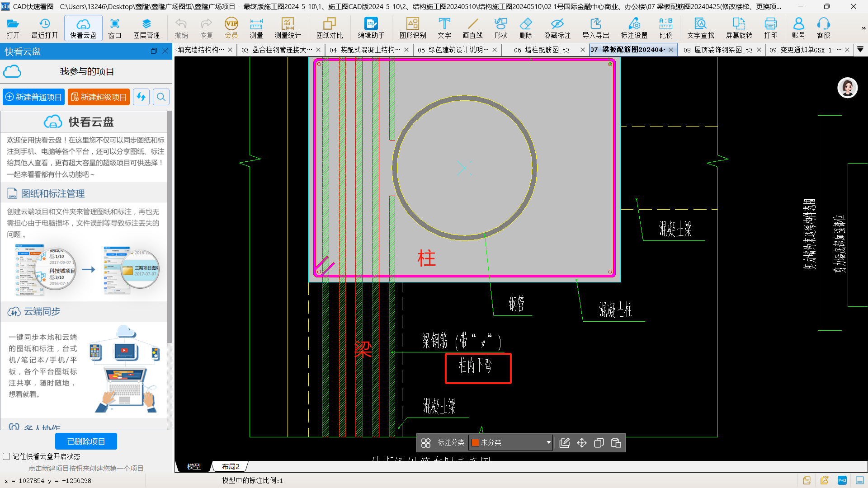Print drawing with 打印 icon
The image size is (868, 488).
click(x=771, y=28)
